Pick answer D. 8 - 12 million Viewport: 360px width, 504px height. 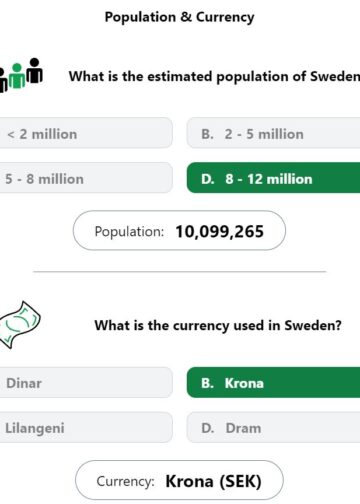(273, 178)
